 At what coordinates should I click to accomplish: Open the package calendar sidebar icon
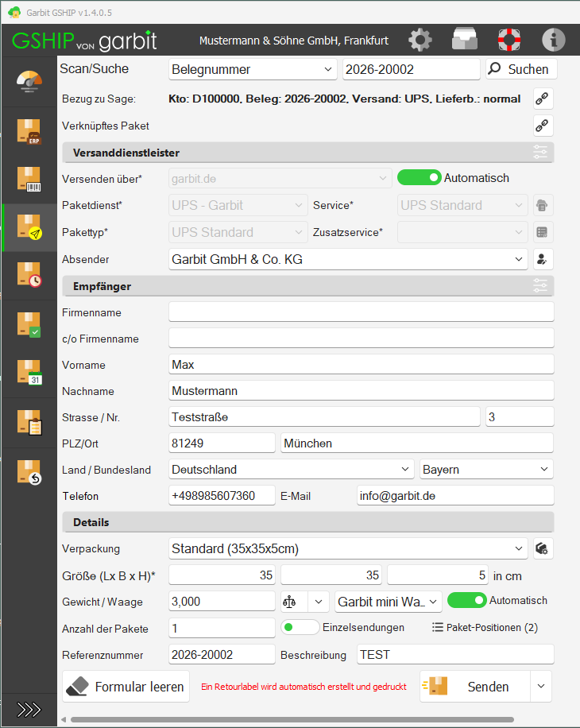(x=29, y=373)
